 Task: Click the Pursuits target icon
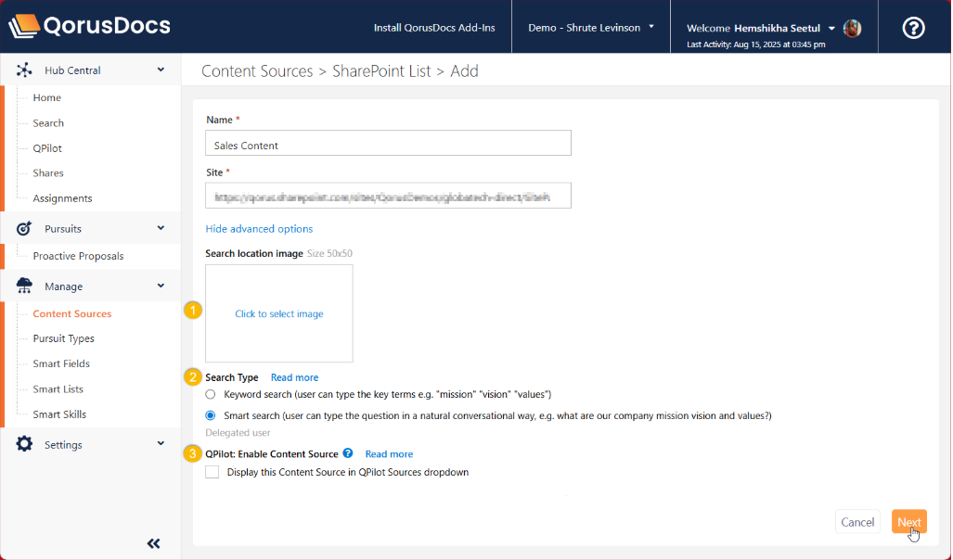(x=25, y=228)
